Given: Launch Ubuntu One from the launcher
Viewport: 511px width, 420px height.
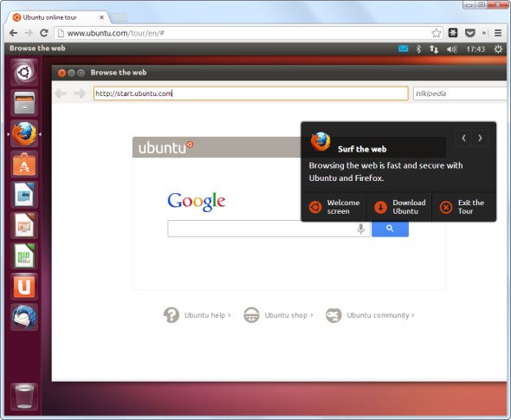Looking at the screenshot, I should 24,287.
